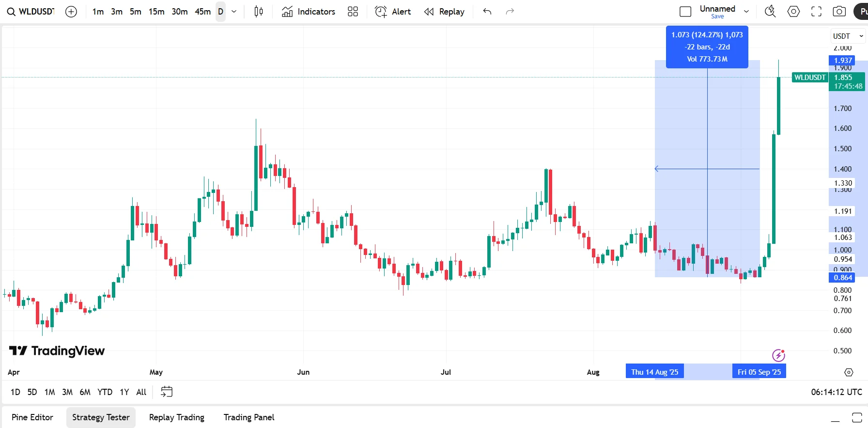Click the redo arrow icon
868x428 pixels.
(509, 11)
